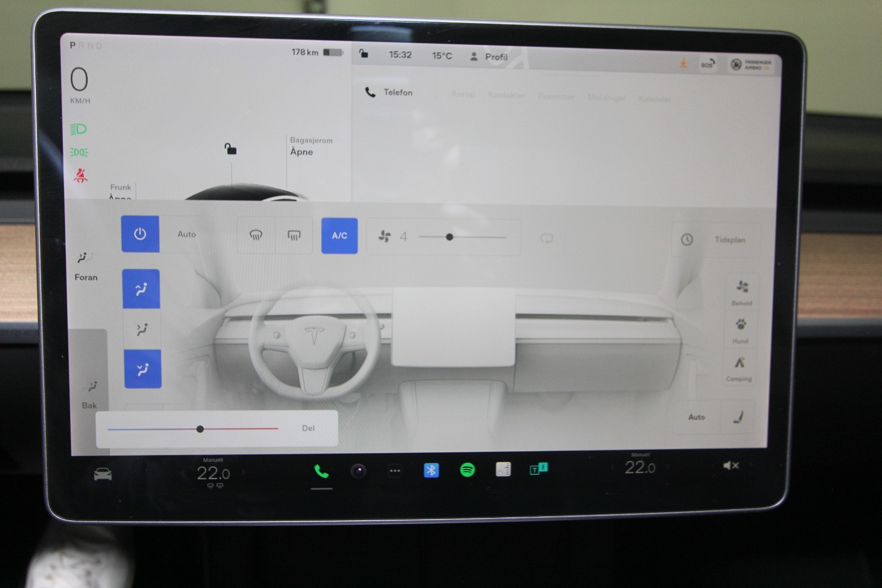Raise driver temperature with right arrow

coord(243,472)
